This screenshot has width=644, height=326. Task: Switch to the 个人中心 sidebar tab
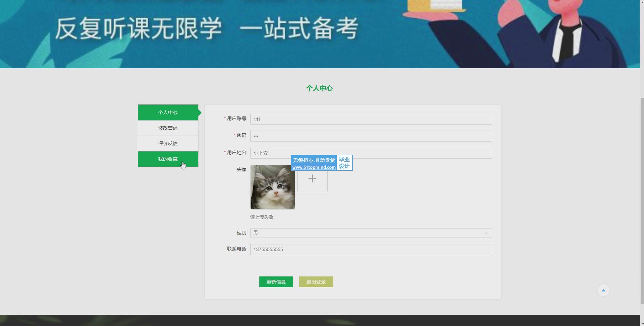(168, 112)
